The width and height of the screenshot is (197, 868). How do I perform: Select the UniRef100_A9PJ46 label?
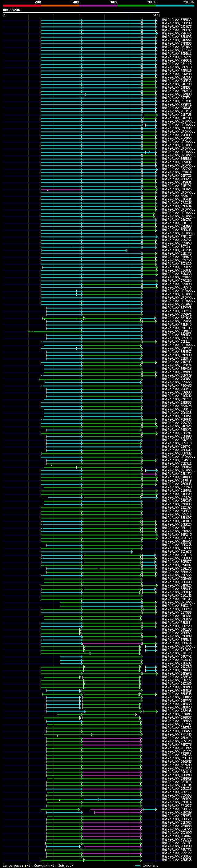point(177,33)
